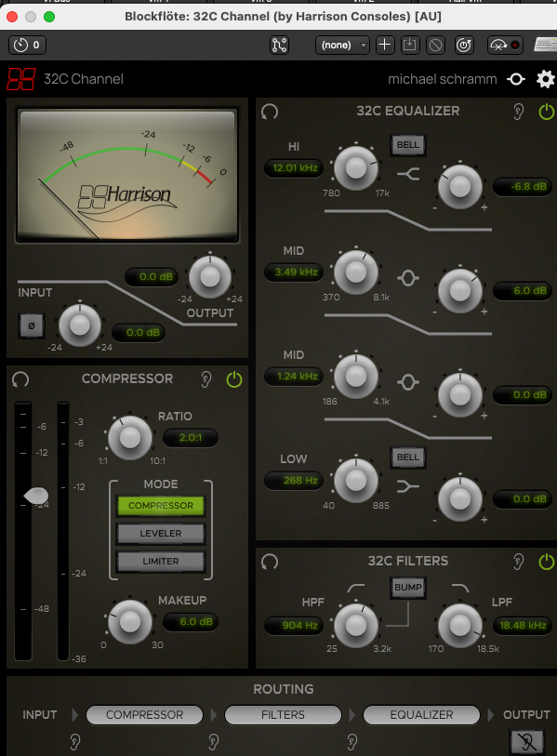Viewport: 557px width, 756px height.
Task: Click the 268 Hz LOW frequency field
Action: 294,480
